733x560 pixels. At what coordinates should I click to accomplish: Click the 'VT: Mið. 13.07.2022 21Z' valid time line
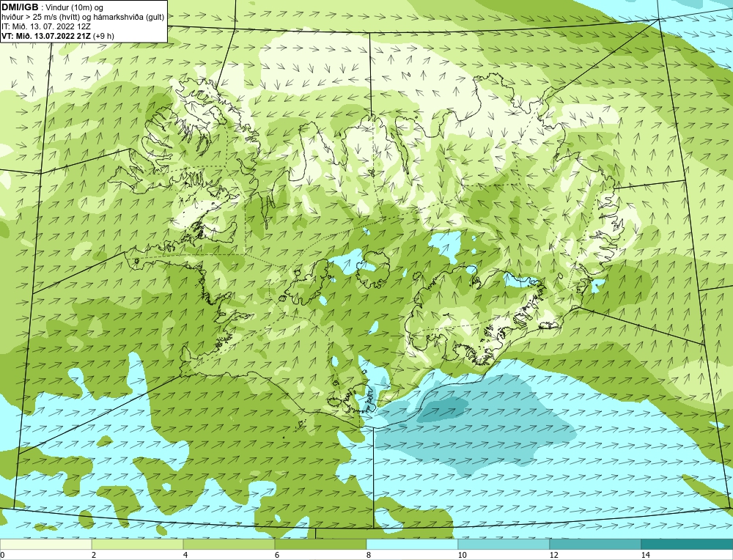(x=45, y=35)
